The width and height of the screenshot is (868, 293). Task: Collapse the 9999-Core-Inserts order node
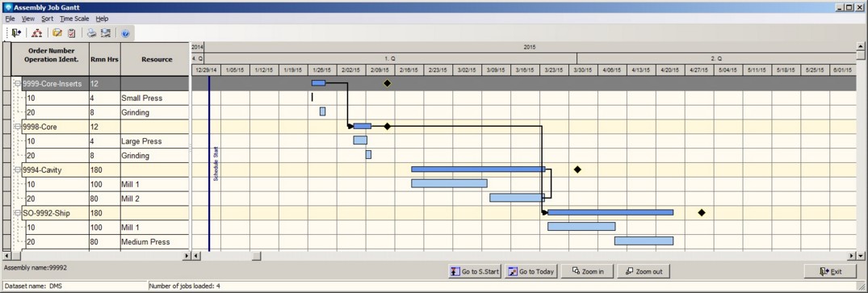18,84
